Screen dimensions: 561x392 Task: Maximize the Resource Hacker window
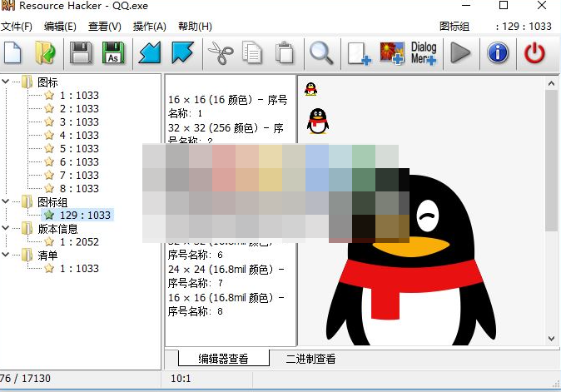click(x=504, y=5)
